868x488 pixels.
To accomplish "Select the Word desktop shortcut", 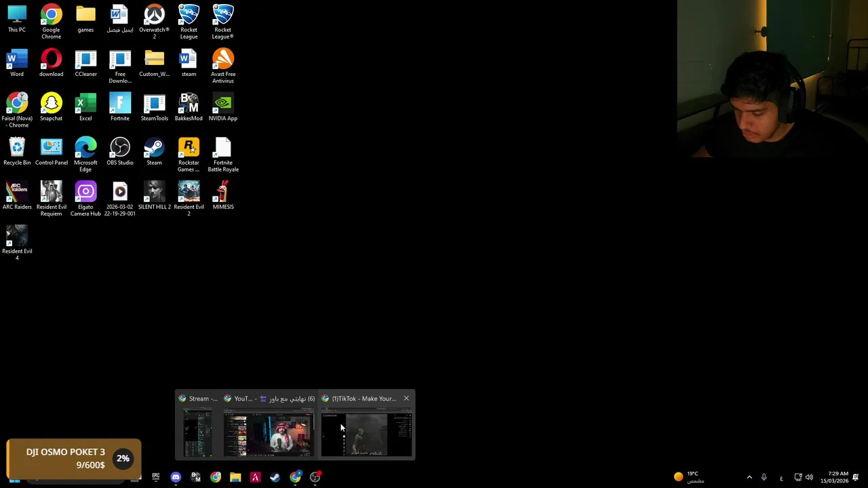I will (17, 64).
